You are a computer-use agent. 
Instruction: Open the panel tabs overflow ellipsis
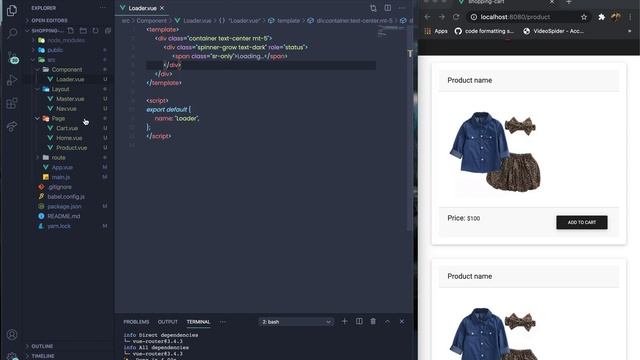[223, 322]
